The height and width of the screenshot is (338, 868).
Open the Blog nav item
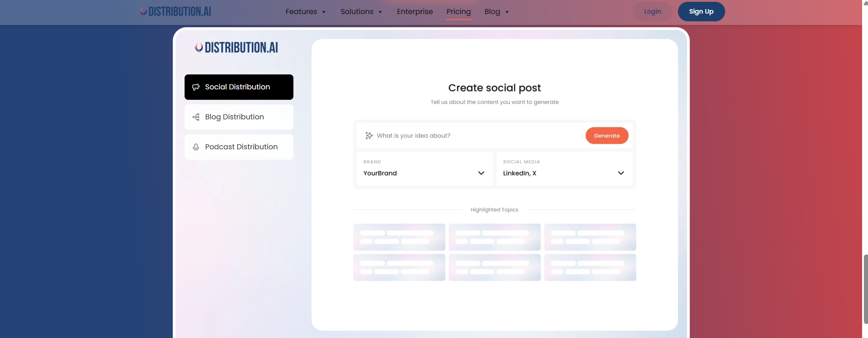[x=492, y=12]
